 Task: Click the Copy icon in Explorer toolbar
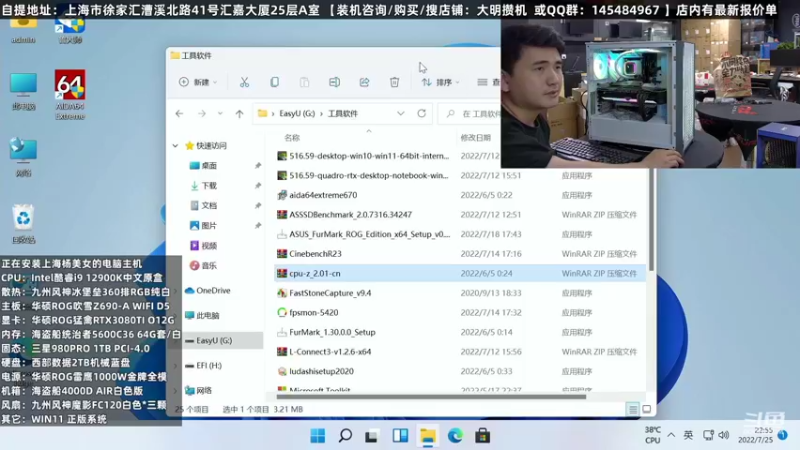(274, 82)
